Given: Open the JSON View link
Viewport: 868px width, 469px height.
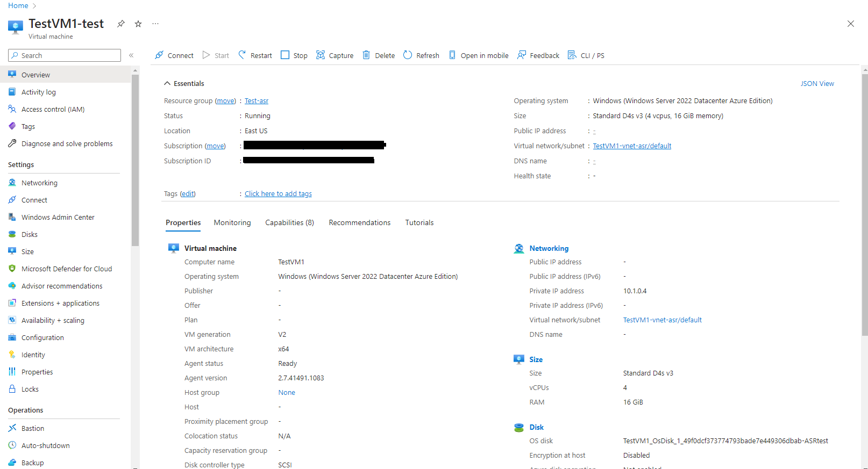Looking at the screenshot, I should [817, 84].
